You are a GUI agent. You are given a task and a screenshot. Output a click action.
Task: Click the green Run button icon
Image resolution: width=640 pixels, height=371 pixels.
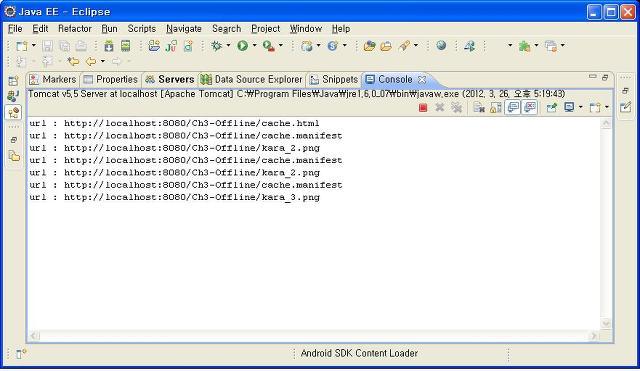[x=243, y=46]
